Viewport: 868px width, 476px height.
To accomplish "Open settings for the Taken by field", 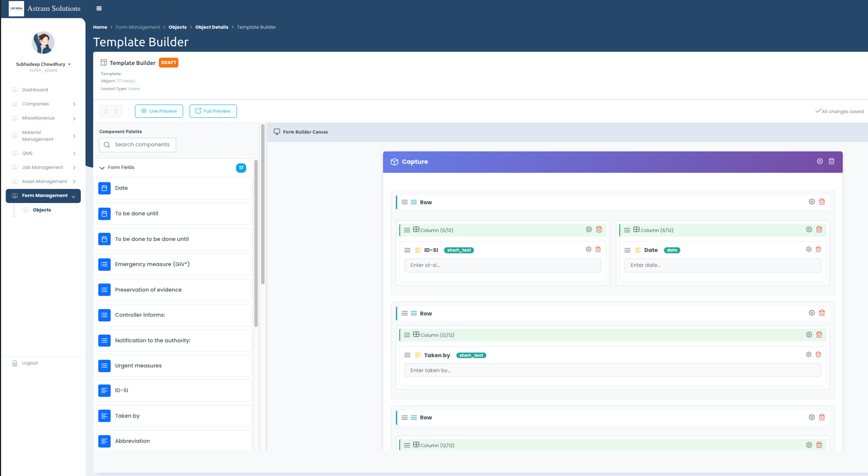I will click(x=808, y=355).
